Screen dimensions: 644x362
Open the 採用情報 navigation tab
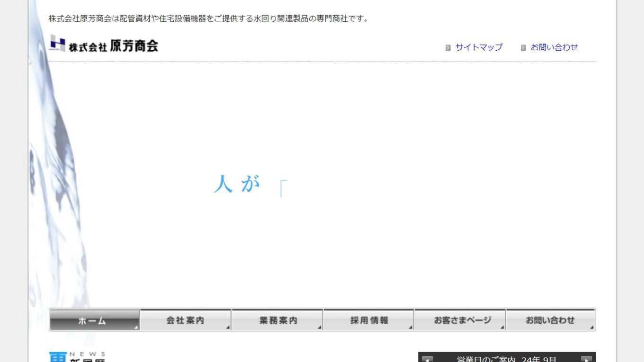point(369,320)
